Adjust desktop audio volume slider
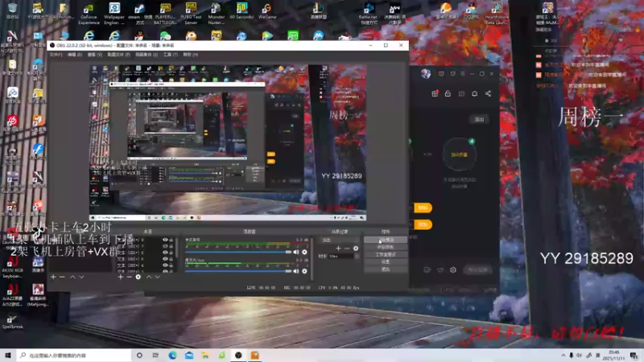The image size is (644, 362). [x=238, y=252]
